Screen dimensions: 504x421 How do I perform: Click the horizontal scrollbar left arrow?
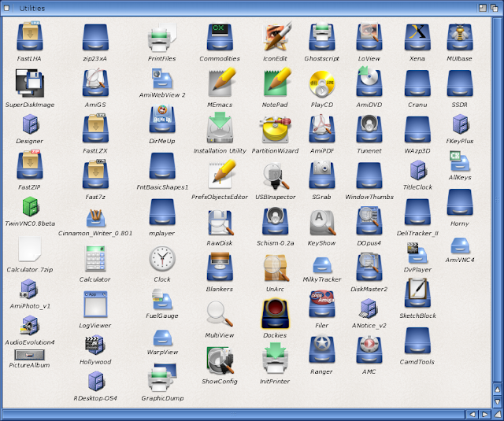(x=472, y=414)
